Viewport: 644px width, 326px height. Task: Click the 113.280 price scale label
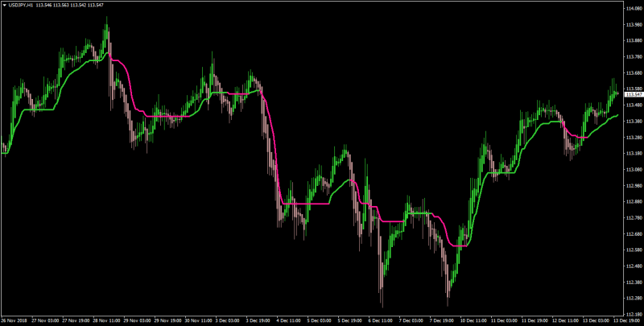pyautogui.click(x=634, y=137)
